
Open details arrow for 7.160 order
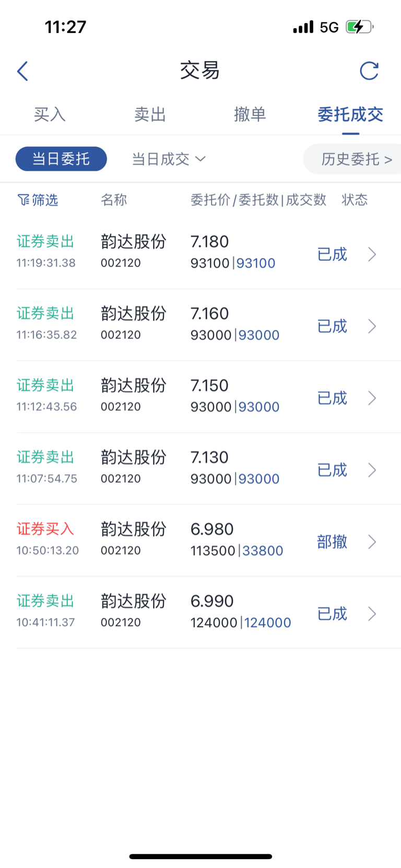click(x=372, y=326)
